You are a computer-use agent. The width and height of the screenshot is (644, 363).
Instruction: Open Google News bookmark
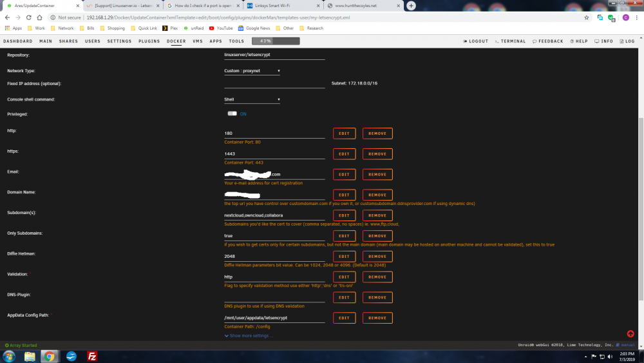(254, 28)
